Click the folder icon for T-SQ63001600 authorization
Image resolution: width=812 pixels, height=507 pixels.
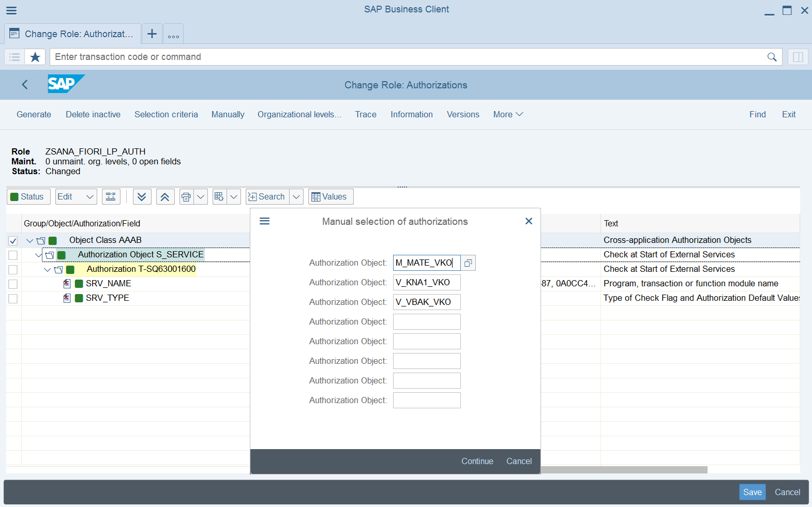click(x=58, y=269)
